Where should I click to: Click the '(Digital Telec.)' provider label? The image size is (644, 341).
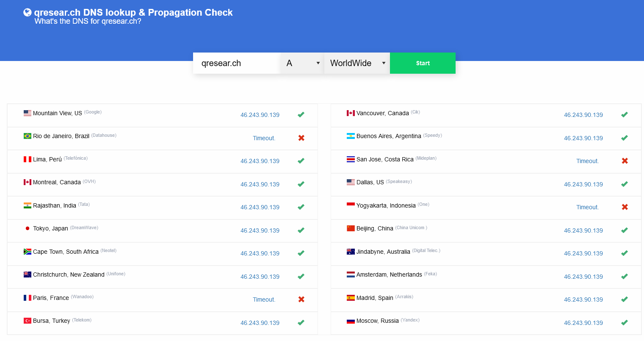coord(426,250)
